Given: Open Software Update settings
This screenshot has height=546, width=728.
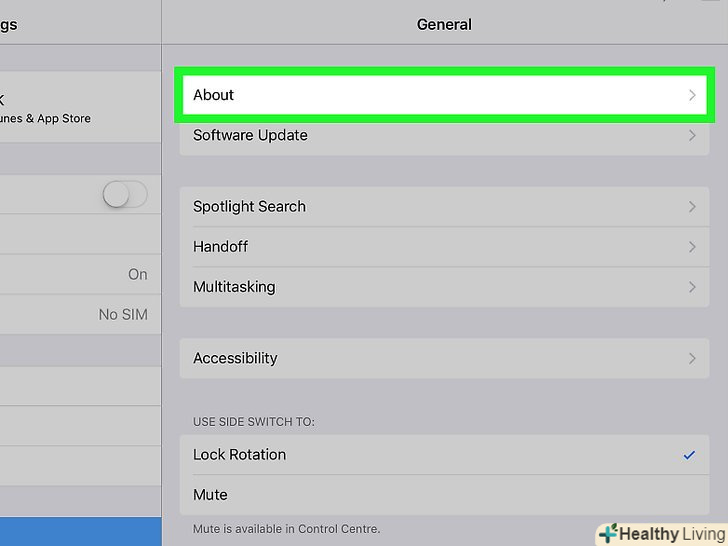Looking at the screenshot, I should [440, 135].
